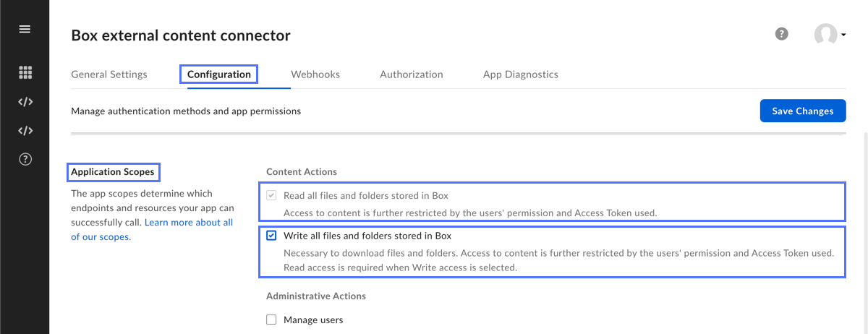Click the upper code brackets icon

point(25,102)
